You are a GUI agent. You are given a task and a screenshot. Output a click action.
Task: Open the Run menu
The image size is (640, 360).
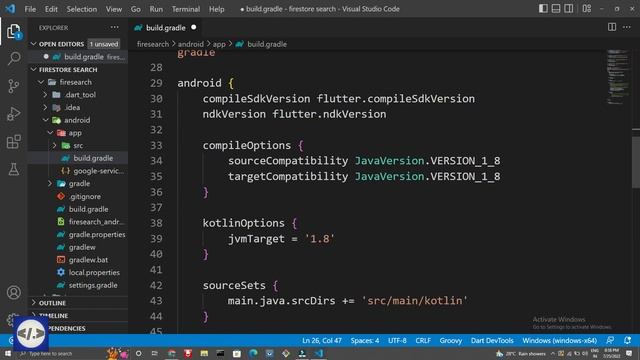[x=156, y=9]
